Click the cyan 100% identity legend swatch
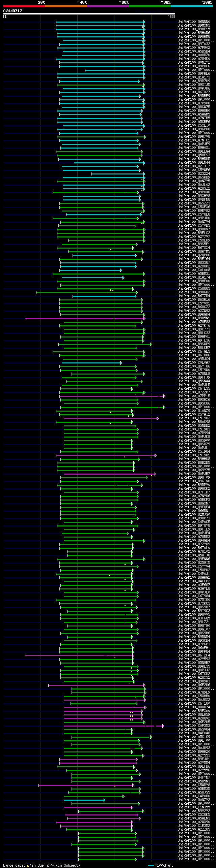Image resolution: width=216 pixels, height=868 pixels. tap(191, 6)
